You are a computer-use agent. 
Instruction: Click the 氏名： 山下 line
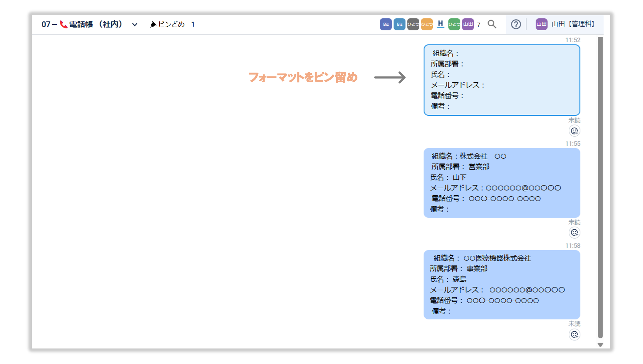point(448,177)
